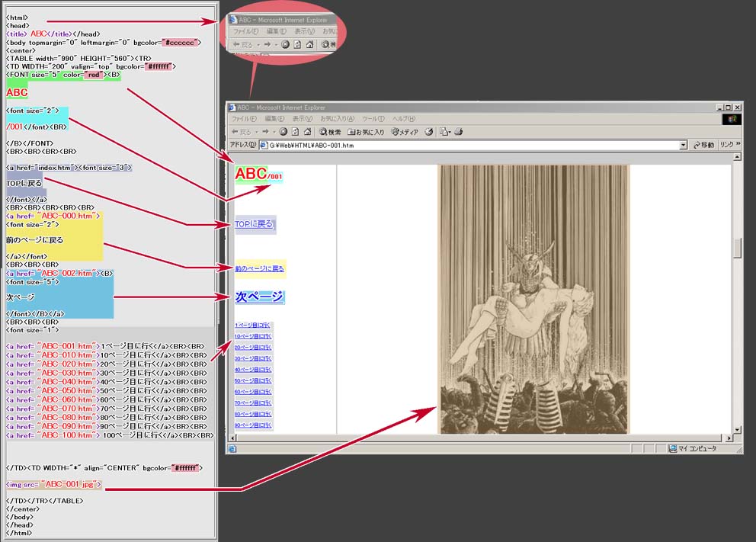Click the img src ABC-001.jpg line in code

click(54, 484)
